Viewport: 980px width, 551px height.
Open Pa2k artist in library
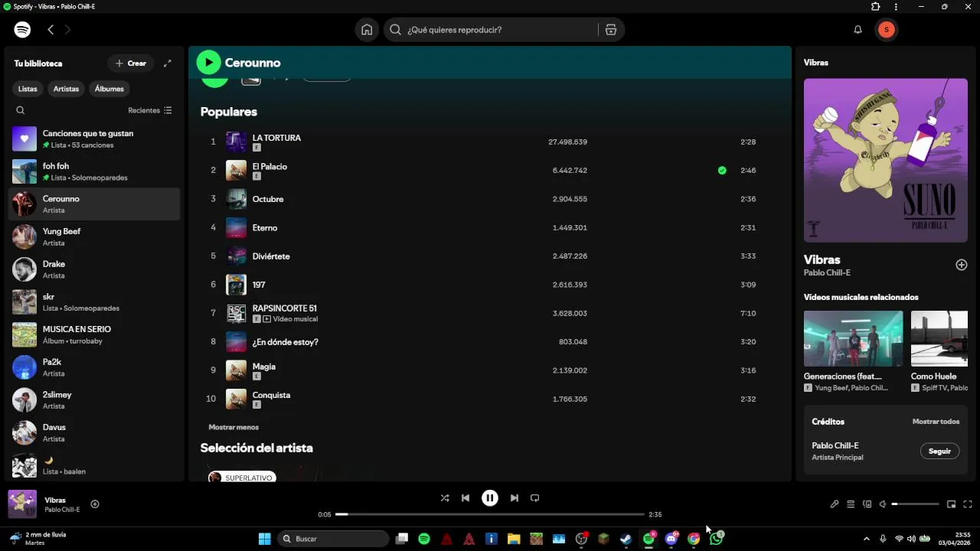pyautogui.click(x=94, y=367)
